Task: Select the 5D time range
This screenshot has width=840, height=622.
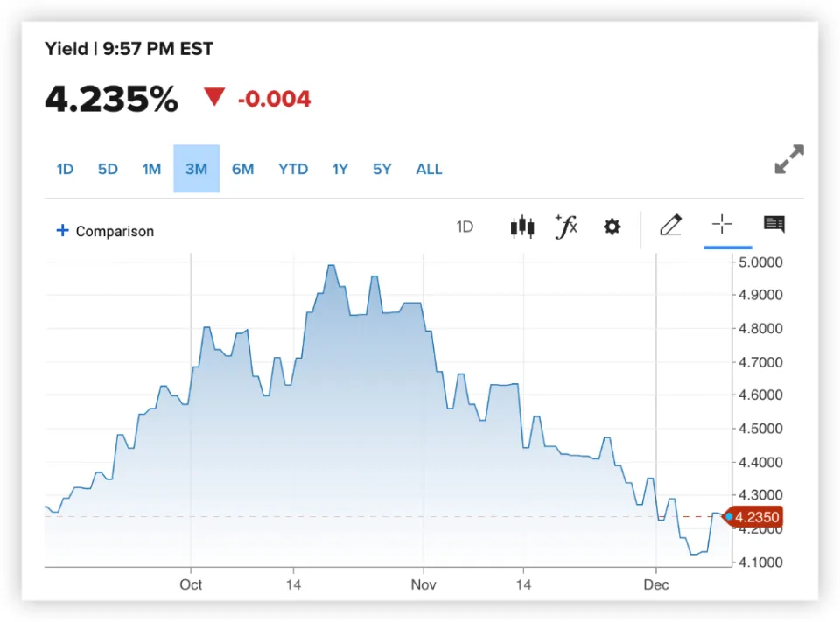Action: pos(108,169)
